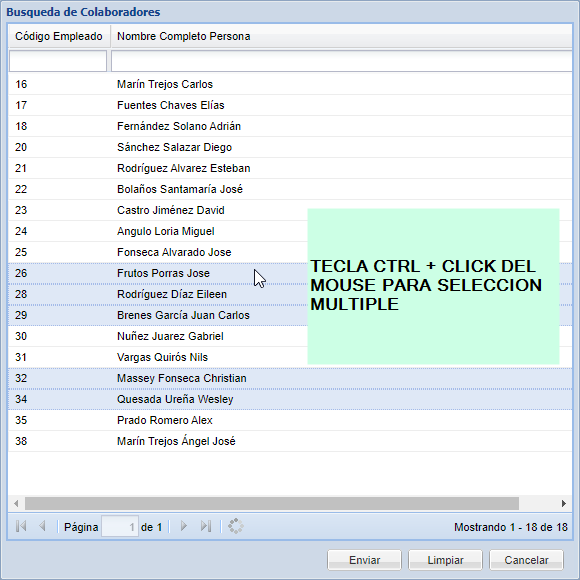The image size is (580, 580).
Task: Click the Enviar button
Action: point(364,560)
